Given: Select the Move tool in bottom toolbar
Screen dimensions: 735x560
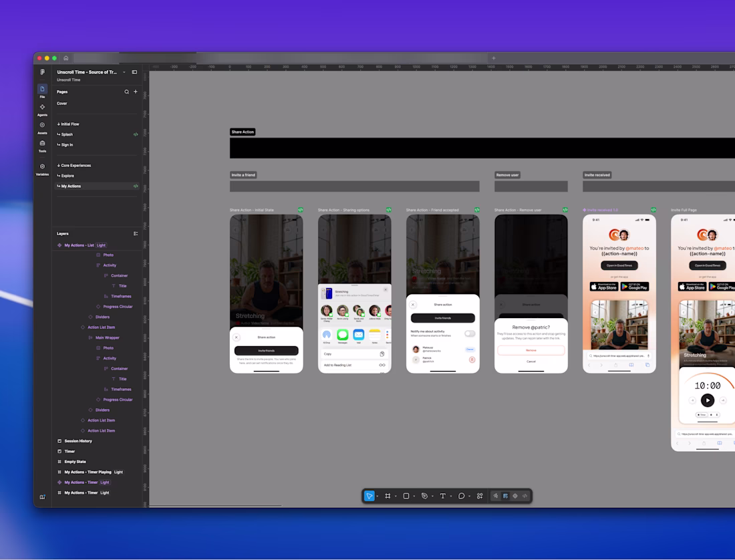Looking at the screenshot, I should [x=369, y=496].
